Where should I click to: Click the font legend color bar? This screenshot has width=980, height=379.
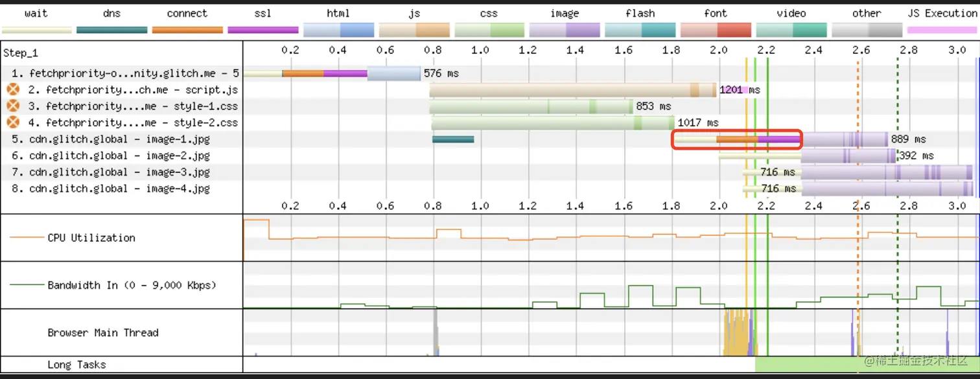[716, 30]
